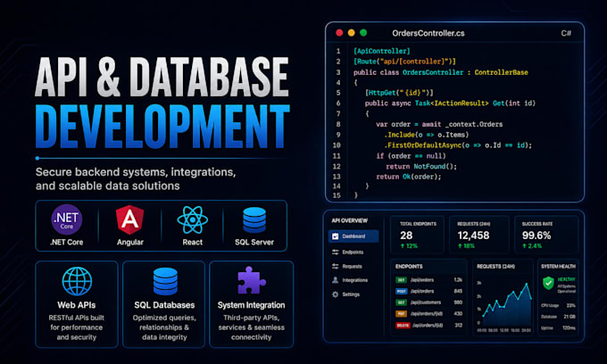This screenshot has width=607, height=364.
Task: Click the 312 count in Endpoints list
Action: coord(458,326)
